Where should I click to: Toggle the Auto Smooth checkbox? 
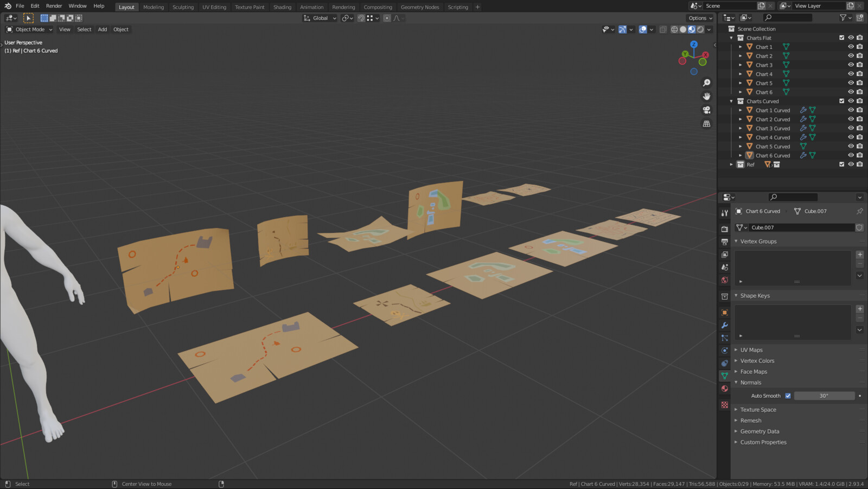click(788, 396)
